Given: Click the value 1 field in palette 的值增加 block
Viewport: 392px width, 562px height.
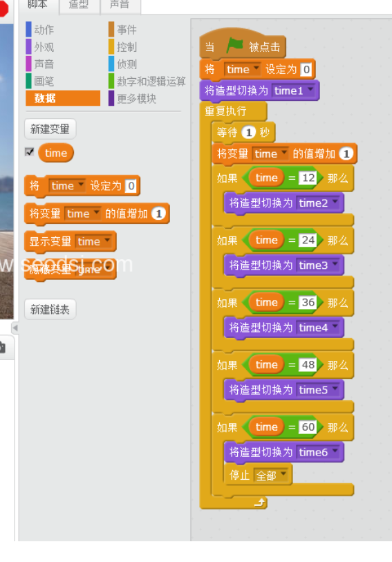Looking at the screenshot, I should point(158,214).
